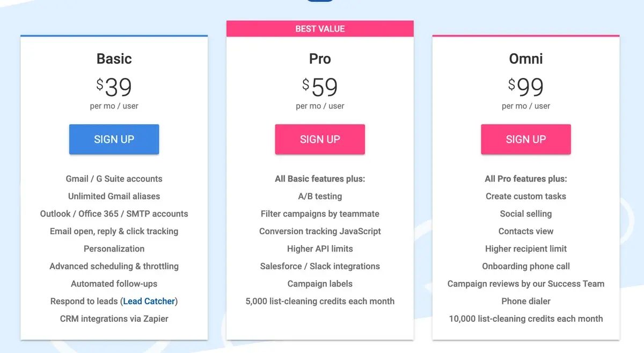The image size is (644, 353).
Task: Click the Pro plan Sign Up button
Action: pos(320,140)
